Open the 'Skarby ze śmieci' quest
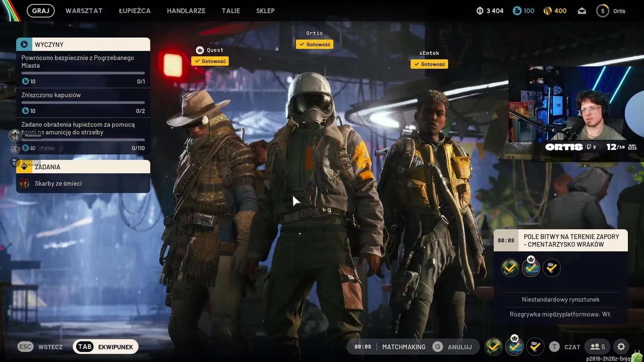The image size is (644, 362). tap(83, 184)
